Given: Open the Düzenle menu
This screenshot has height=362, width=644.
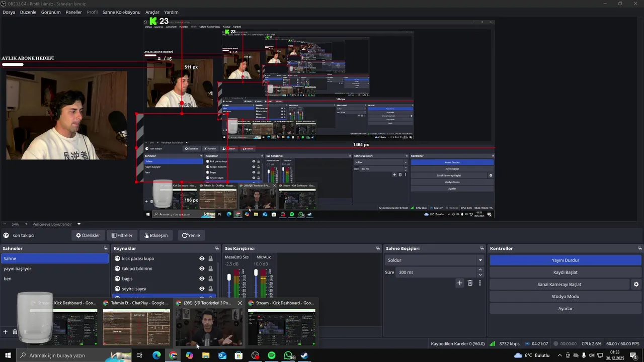Looking at the screenshot, I should click(x=28, y=12).
